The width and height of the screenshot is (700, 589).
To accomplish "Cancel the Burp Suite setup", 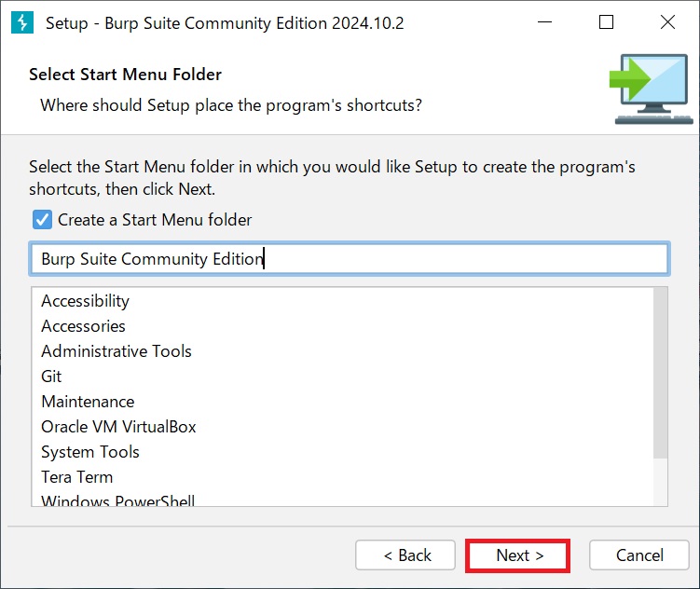I will 639,555.
